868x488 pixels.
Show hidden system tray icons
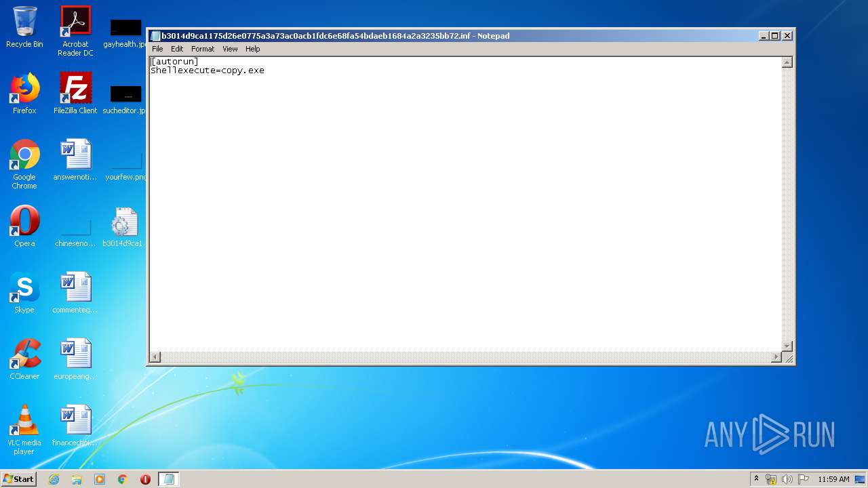(757, 479)
